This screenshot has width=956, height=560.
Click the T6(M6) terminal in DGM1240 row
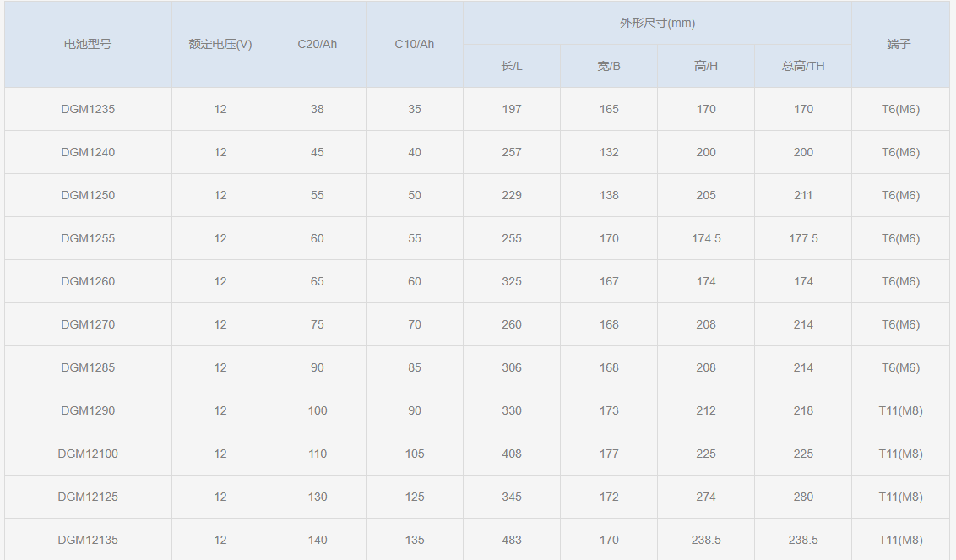tap(900, 152)
